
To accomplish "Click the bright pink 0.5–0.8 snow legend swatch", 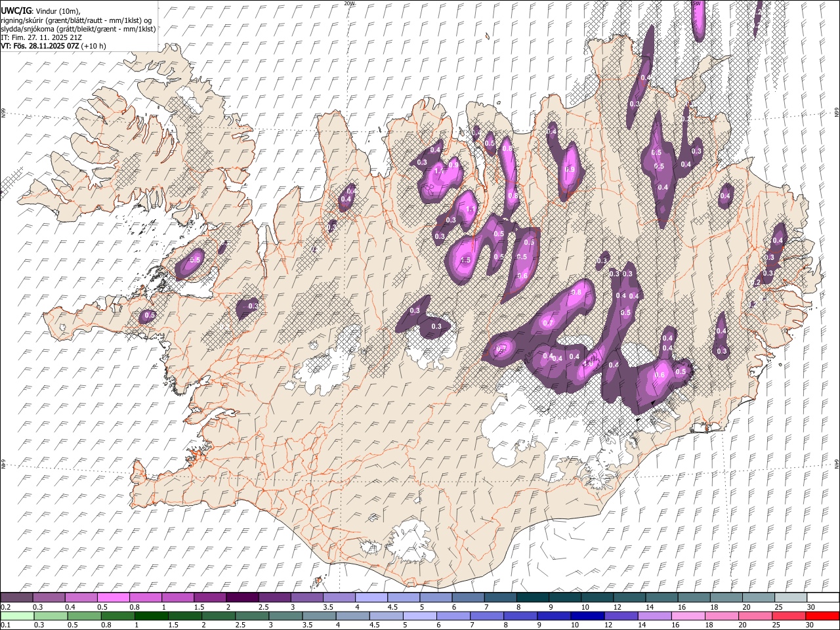I will click(113, 598).
